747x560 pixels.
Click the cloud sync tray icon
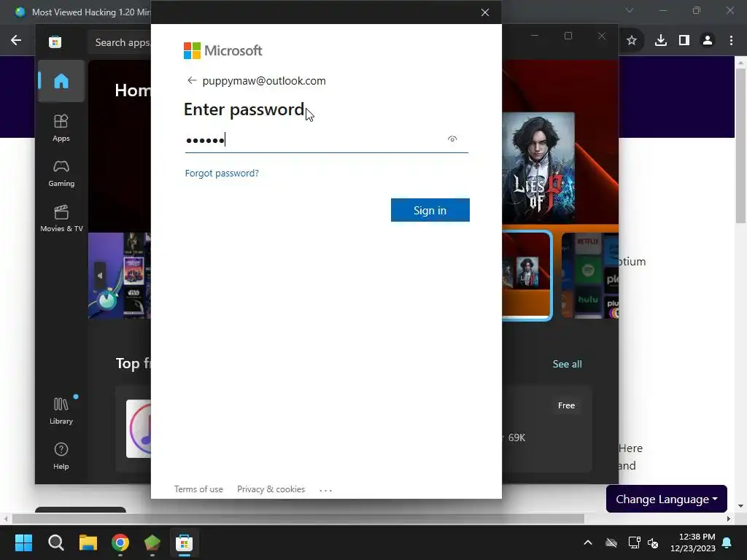click(611, 542)
